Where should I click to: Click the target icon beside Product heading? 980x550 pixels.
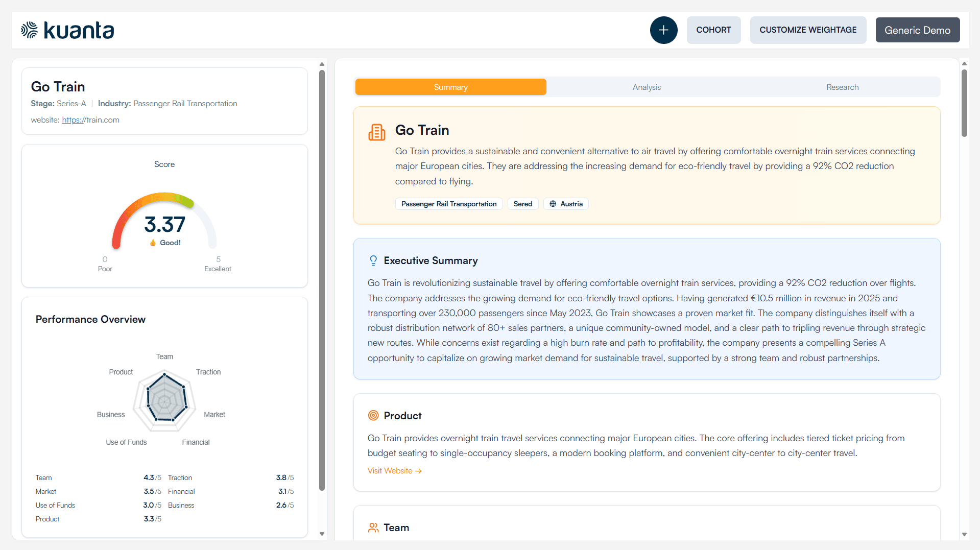click(x=373, y=416)
